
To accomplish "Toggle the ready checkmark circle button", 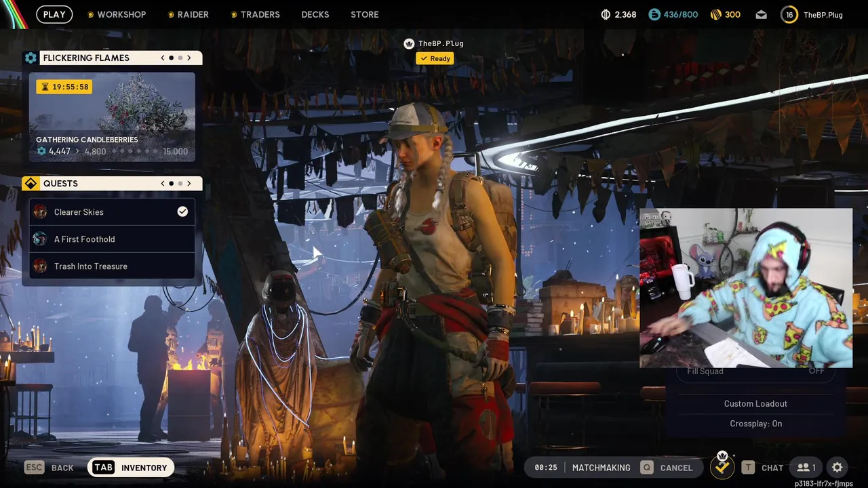I will pos(722,468).
